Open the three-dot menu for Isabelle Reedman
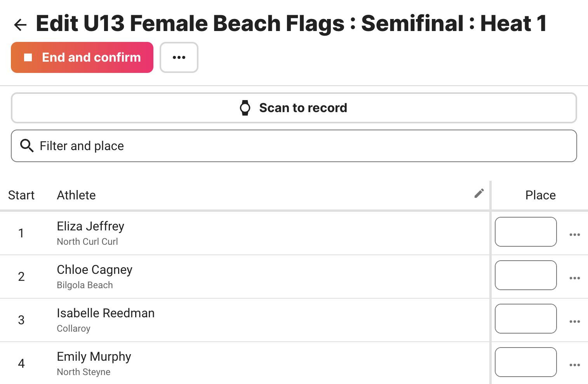 575,322
